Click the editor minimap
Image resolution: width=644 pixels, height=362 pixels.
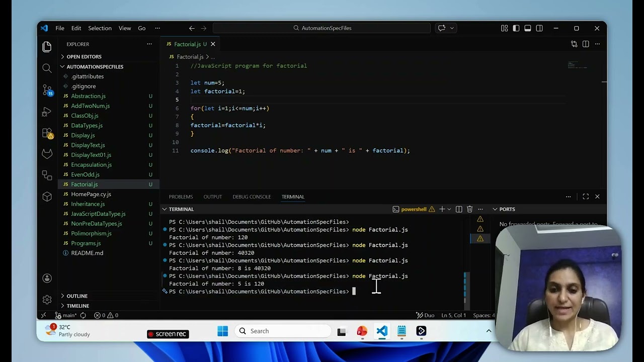point(577,65)
